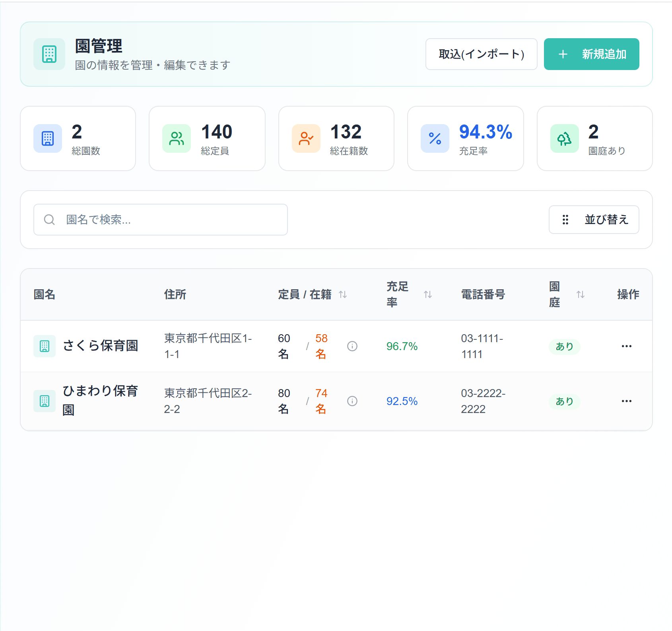Click building icon next to さくら保育園

point(45,346)
